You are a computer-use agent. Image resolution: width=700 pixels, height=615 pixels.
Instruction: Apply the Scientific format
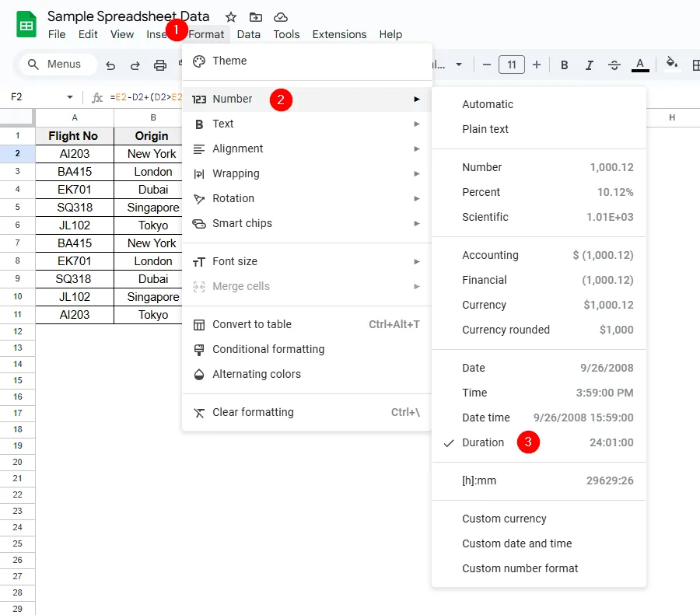pos(539,218)
